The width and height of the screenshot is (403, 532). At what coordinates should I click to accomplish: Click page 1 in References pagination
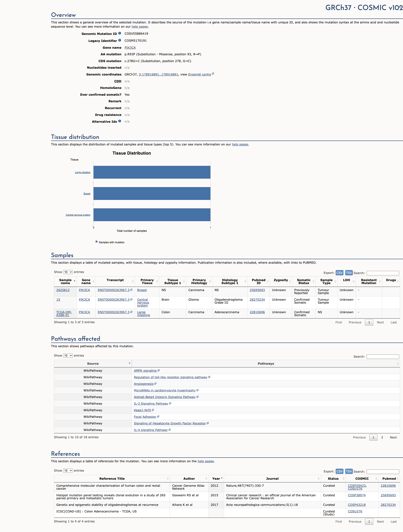pyautogui.click(x=369, y=521)
